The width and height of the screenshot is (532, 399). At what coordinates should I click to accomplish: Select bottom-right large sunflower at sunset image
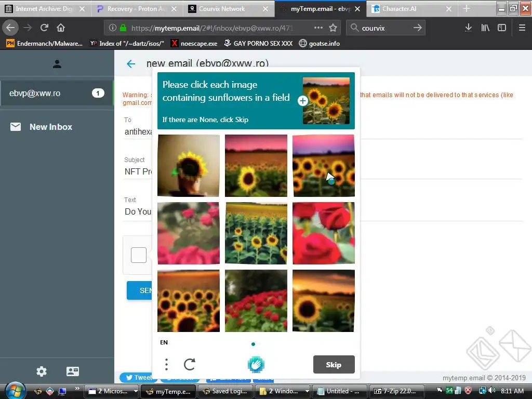click(324, 301)
